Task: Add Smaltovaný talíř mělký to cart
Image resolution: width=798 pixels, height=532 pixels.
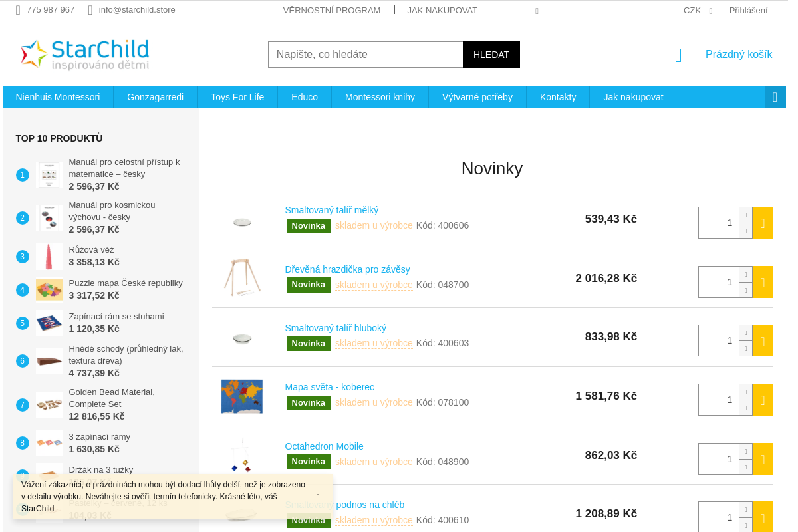Action: pyautogui.click(x=762, y=223)
